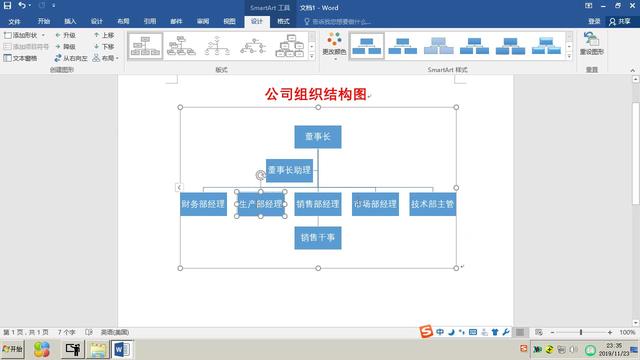This screenshot has width=640, height=360.
Task: Switch to the 开始 ribbon tab
Action: (x=44, y=21)
